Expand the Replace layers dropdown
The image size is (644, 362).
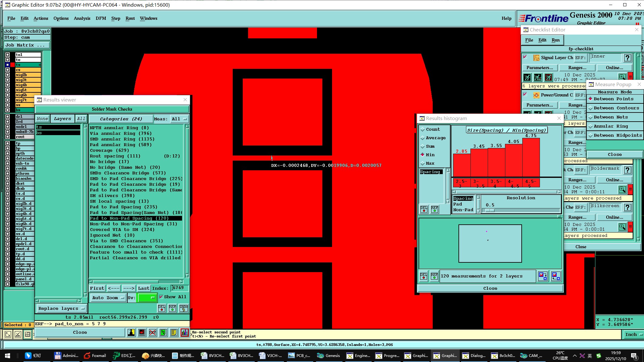61,309
